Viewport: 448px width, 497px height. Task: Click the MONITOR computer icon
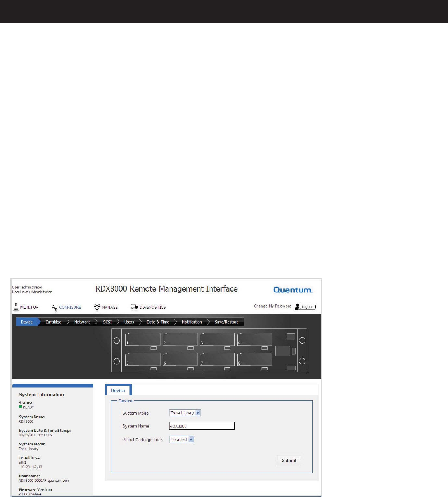coord(16,307)
